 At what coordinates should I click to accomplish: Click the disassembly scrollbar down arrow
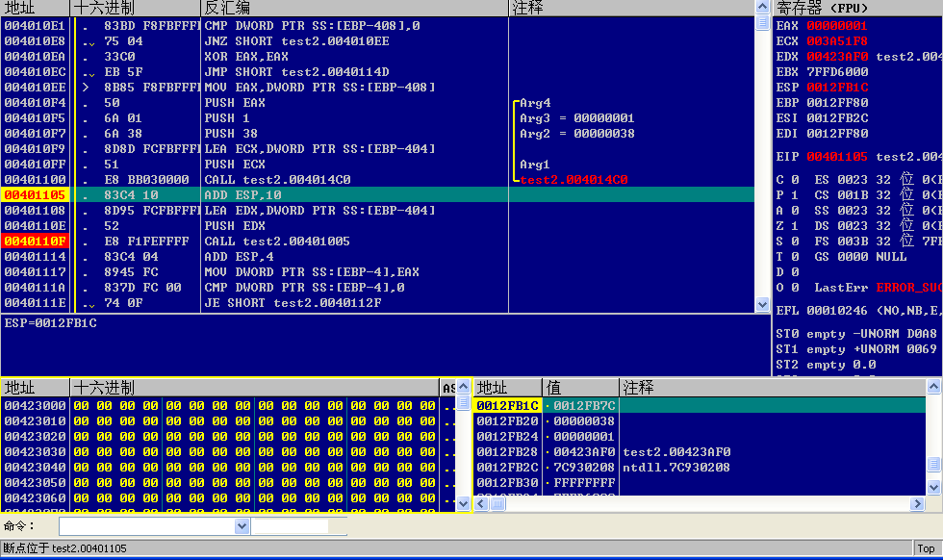(762, 306)
